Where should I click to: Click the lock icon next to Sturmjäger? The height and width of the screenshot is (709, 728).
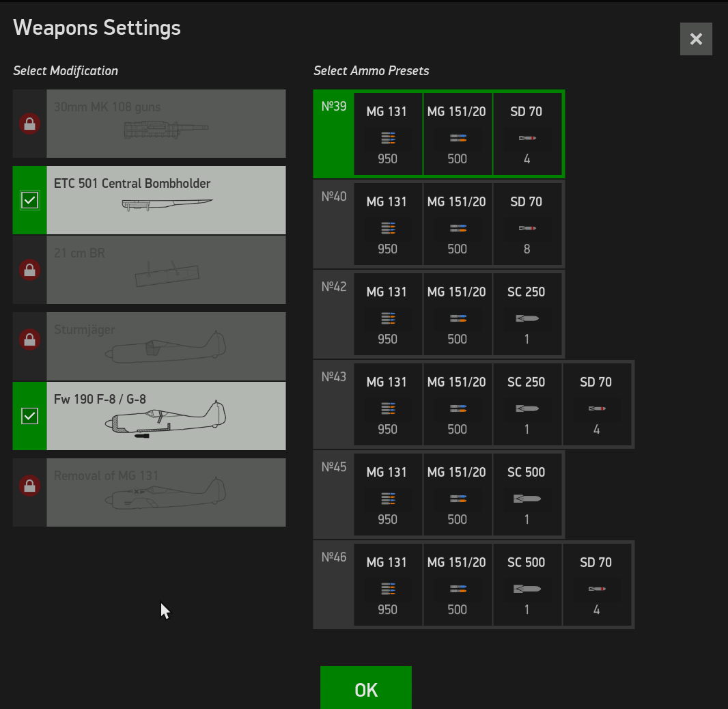pos(30,340)
